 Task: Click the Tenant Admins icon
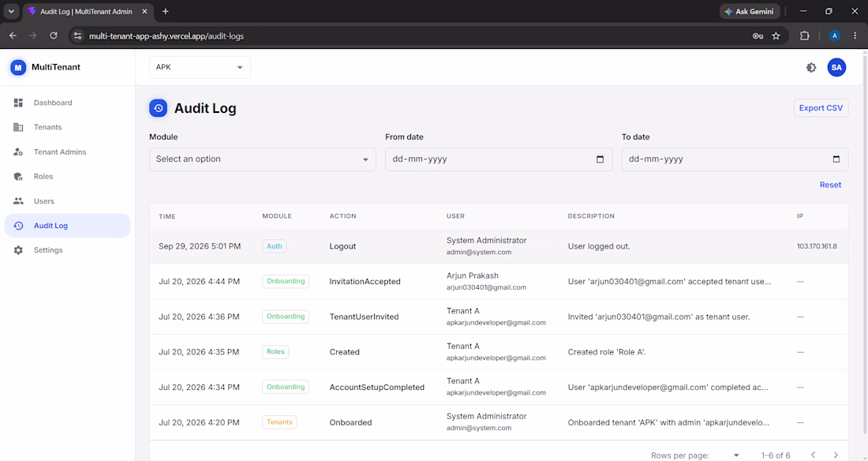point(18,152)
